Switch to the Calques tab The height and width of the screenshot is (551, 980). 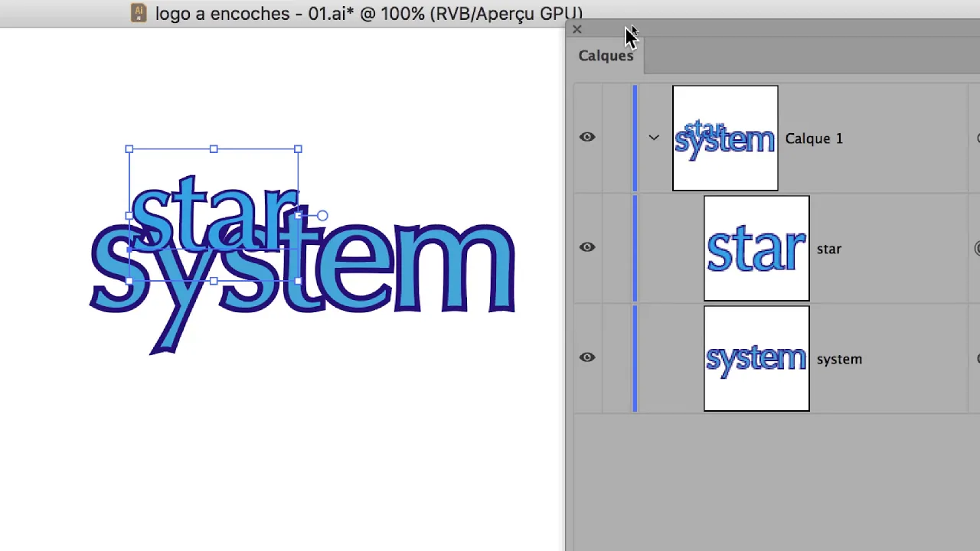click(606, 56)
